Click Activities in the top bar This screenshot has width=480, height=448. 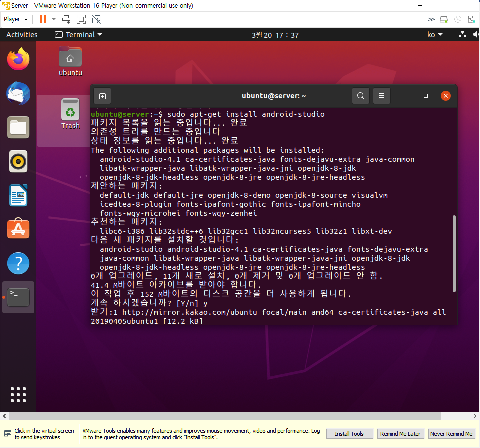tap(22, 35)
